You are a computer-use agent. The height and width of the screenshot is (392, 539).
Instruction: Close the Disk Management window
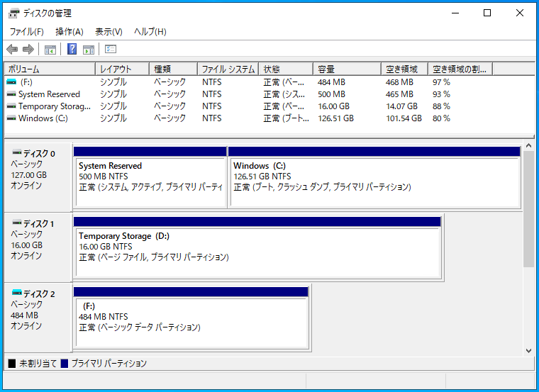519,13
